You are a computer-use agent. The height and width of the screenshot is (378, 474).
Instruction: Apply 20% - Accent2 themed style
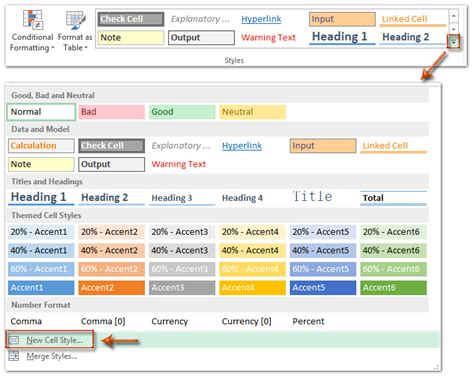click(112, 232)
